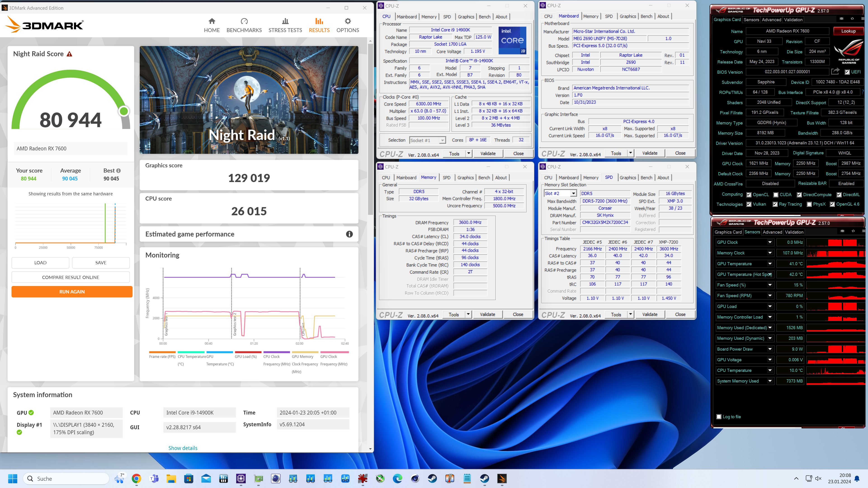Open the 3DMark taskbar icon
Screen dimensions: 868x488
pos(502,479)
